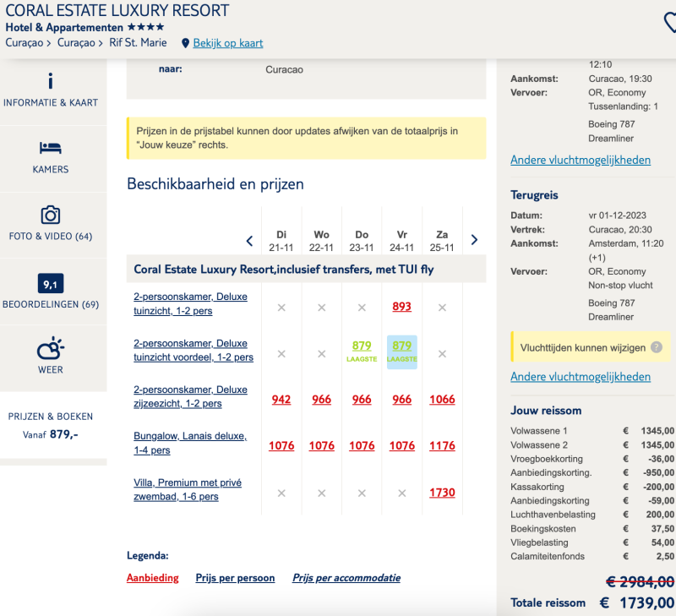Click the Wo 22-11 column header
676x616 pixels.
tap(322, 241)
